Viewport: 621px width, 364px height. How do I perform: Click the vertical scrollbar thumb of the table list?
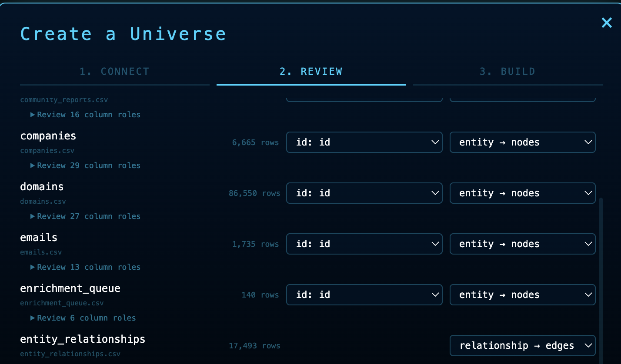pos(601,281)
